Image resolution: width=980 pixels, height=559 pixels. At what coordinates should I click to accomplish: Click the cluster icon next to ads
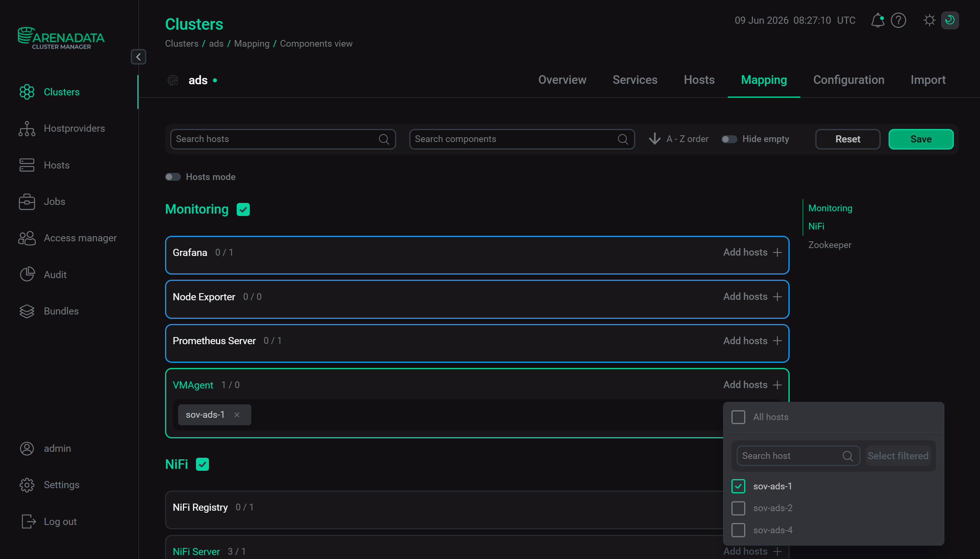point(173,80)
